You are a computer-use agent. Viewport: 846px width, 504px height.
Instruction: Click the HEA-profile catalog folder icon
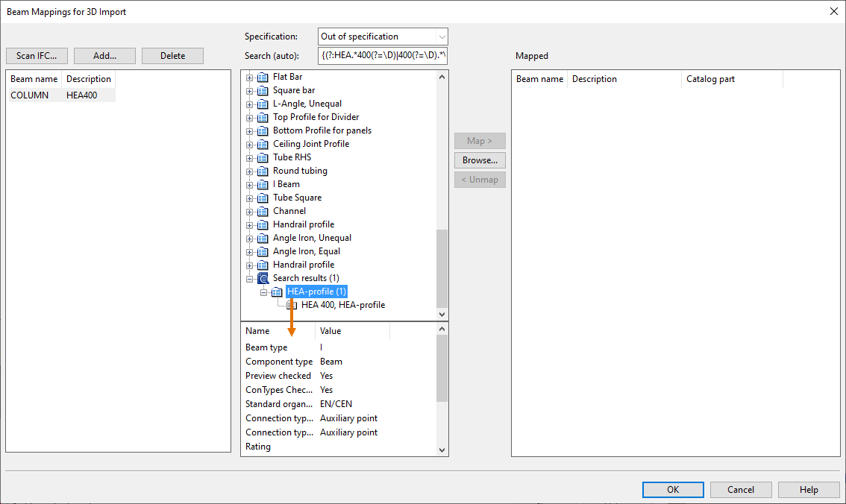tap(277, 292)
